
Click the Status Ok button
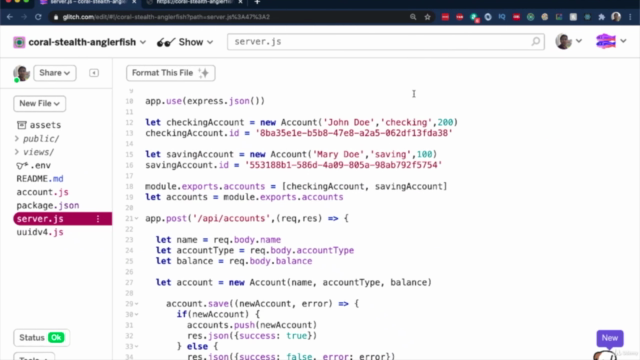coord(41,338)
